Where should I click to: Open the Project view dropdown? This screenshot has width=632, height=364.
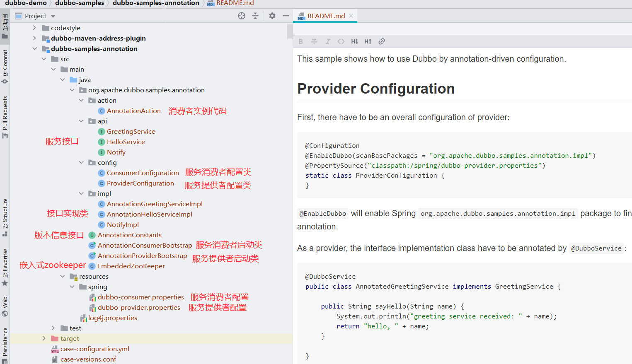tap(53, 16)
